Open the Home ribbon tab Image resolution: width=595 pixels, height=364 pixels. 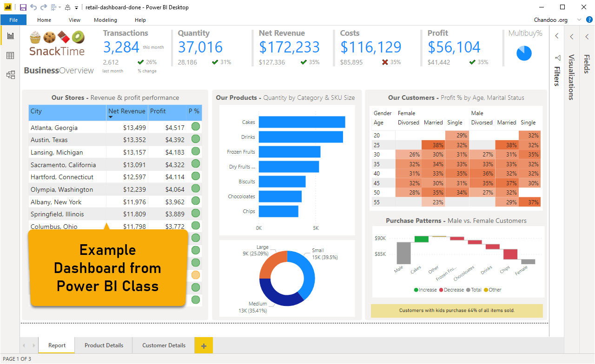coord(44,20)
